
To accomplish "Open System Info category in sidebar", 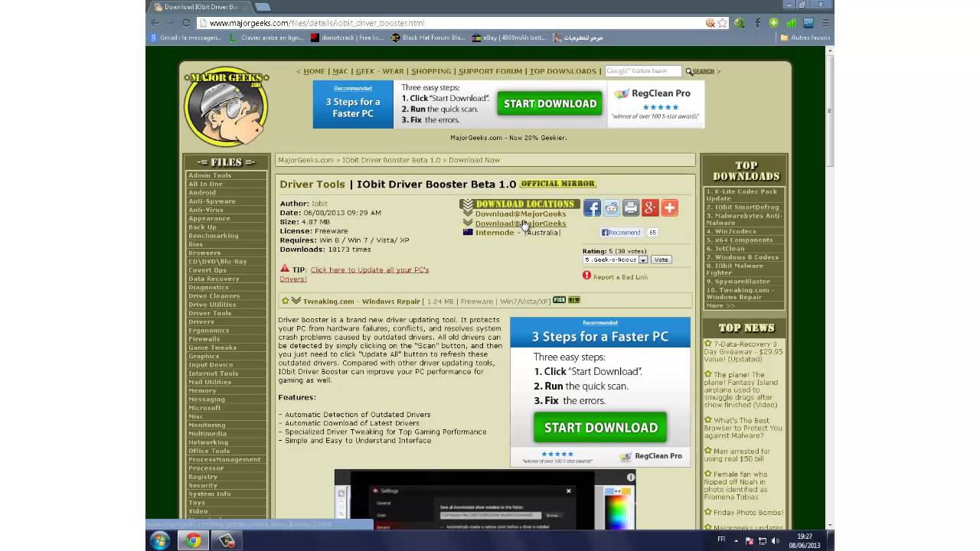I will tap(210, 494).
